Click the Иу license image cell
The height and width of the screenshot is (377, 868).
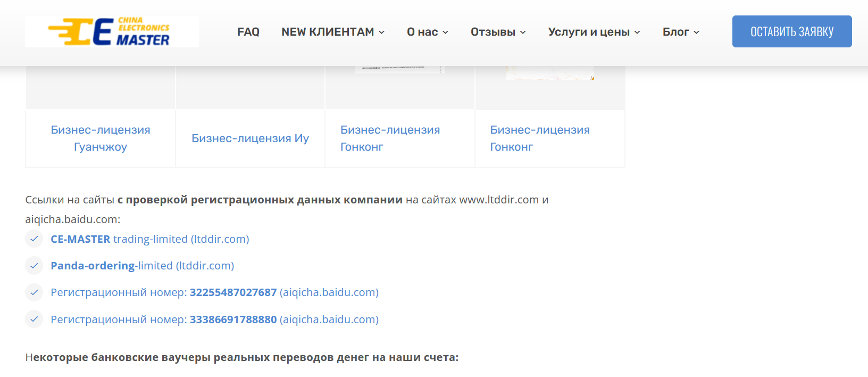point(250,88)
